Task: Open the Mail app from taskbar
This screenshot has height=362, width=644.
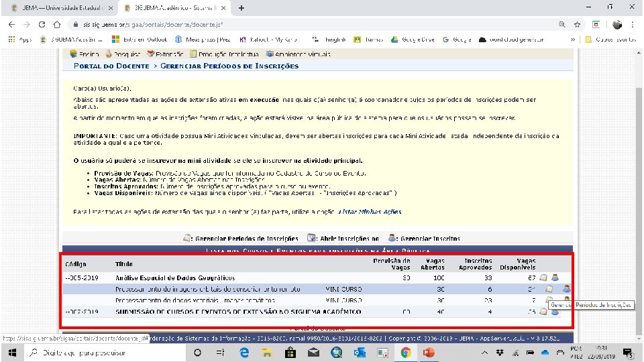Action: 313,353
